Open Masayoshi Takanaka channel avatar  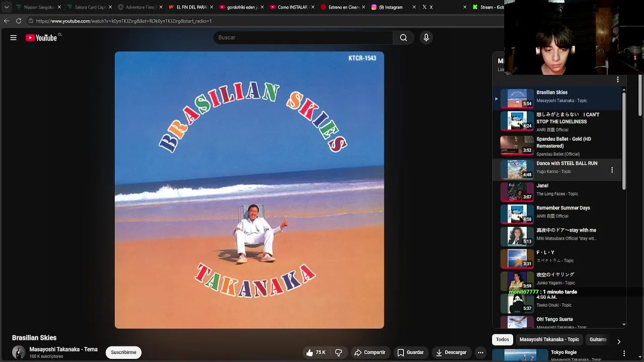coord(19,352)
